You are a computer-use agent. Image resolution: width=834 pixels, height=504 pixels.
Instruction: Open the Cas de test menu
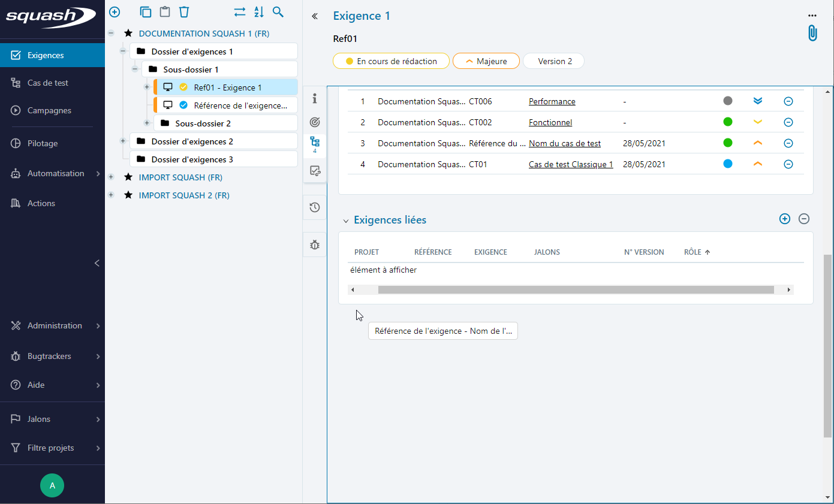pos(48,83)
